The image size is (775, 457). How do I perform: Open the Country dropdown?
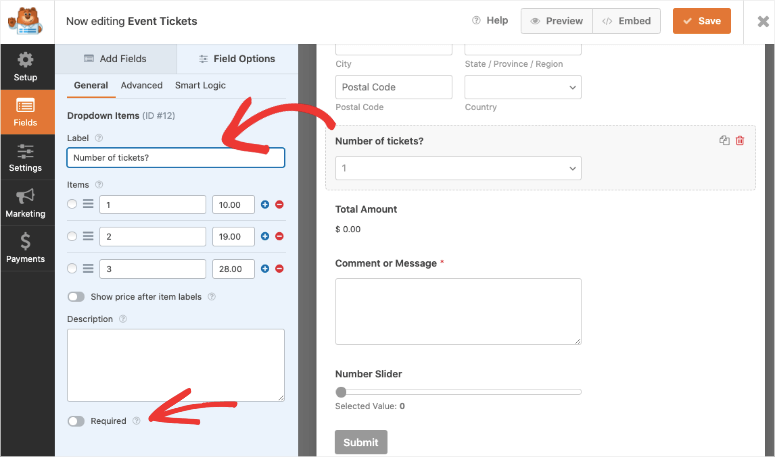pos(522,88)
